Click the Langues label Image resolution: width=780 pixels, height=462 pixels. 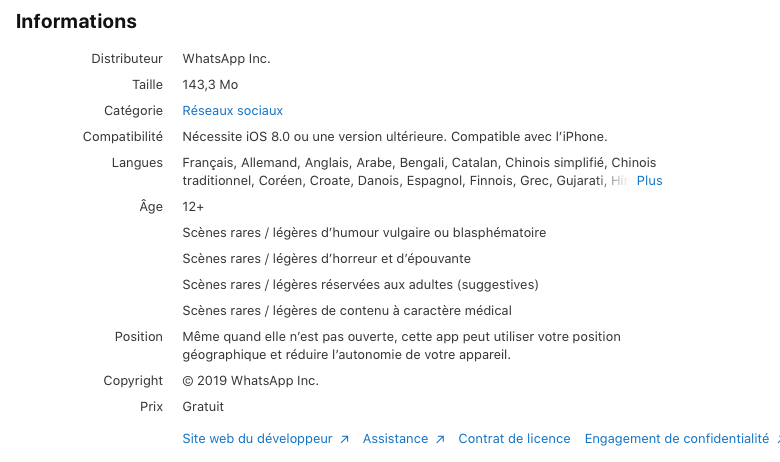pyautogui.click(x=137, y=163)
